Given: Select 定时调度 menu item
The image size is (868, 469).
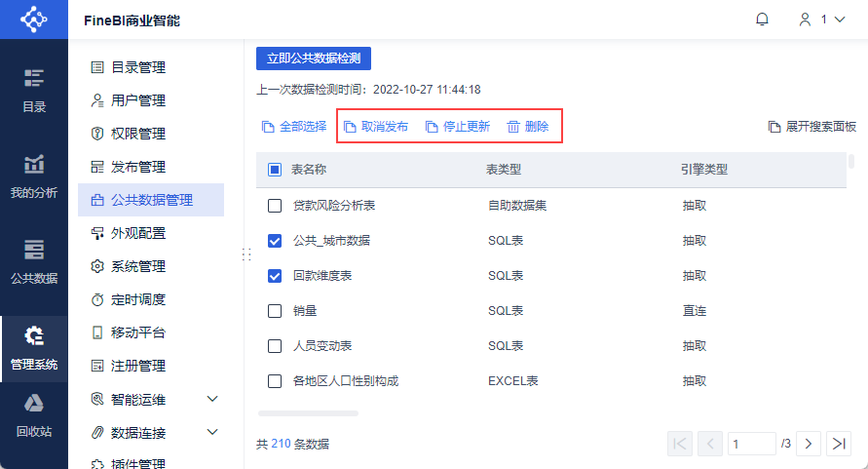Looking at the screenshot, I should (137, 299).
